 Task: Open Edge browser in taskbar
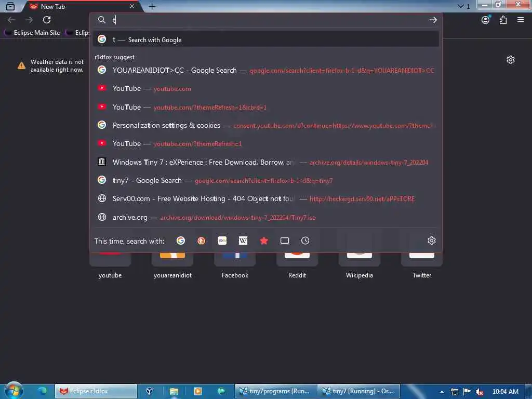(43, 391)
